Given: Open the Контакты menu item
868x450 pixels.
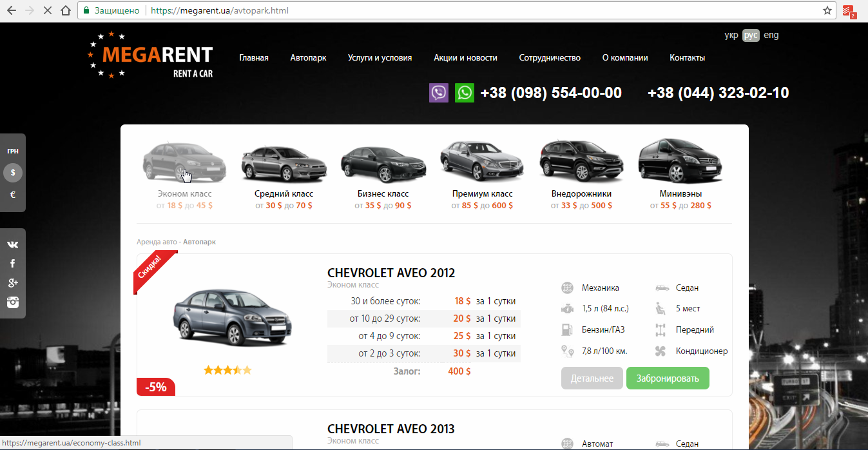Looking at the screenshot, I should click(687, 57).
